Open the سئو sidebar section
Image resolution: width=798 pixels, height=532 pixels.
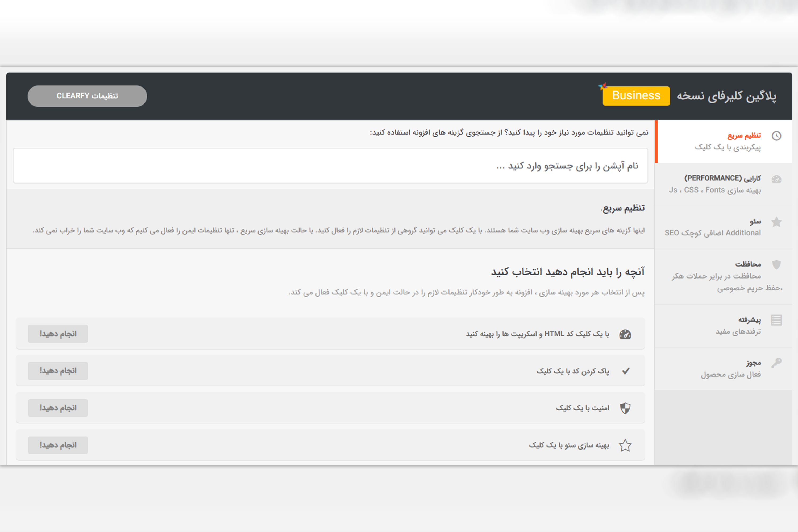click(755, 222)
